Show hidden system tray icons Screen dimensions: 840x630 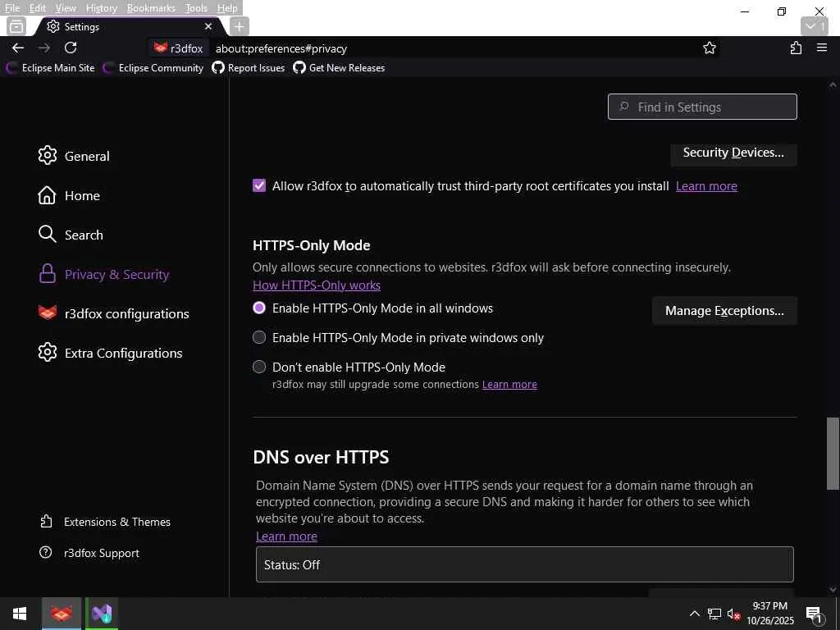click(x=694, y=614)
